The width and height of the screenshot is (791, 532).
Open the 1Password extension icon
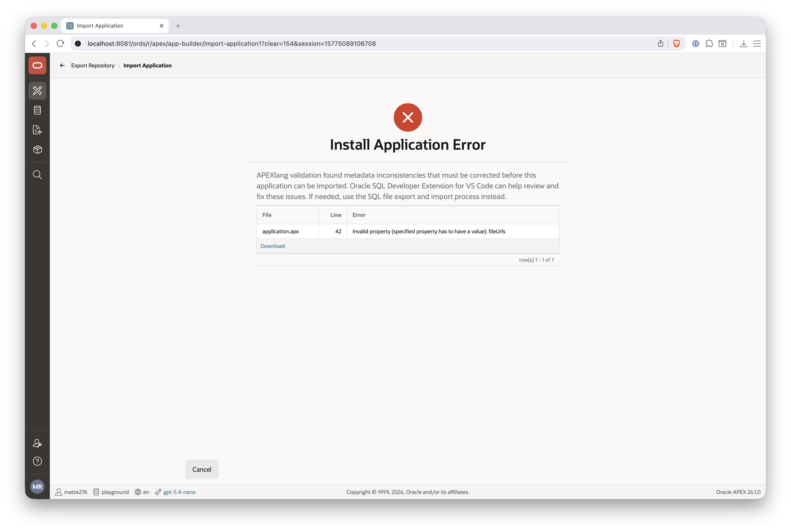pos(696,43)
